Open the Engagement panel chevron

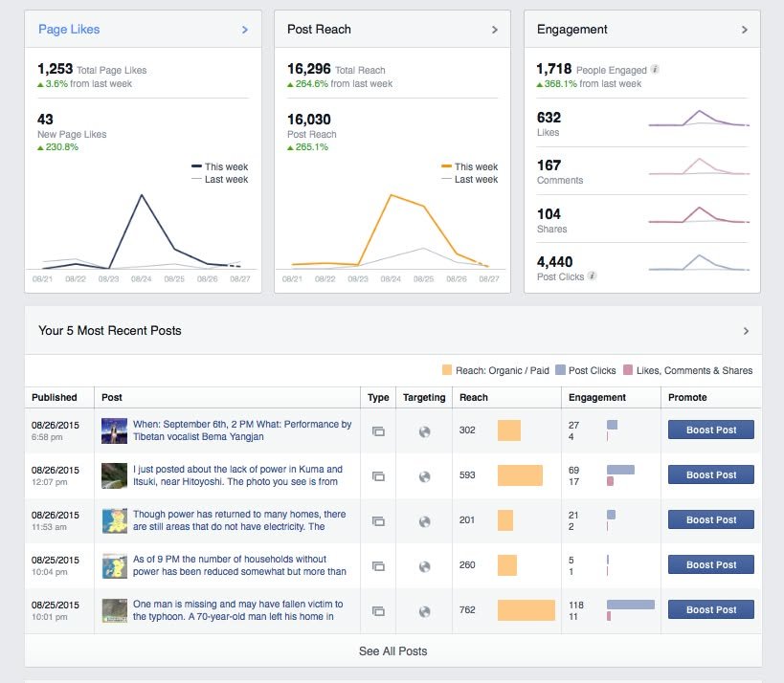pyautogui.click(x=745, y=30)
